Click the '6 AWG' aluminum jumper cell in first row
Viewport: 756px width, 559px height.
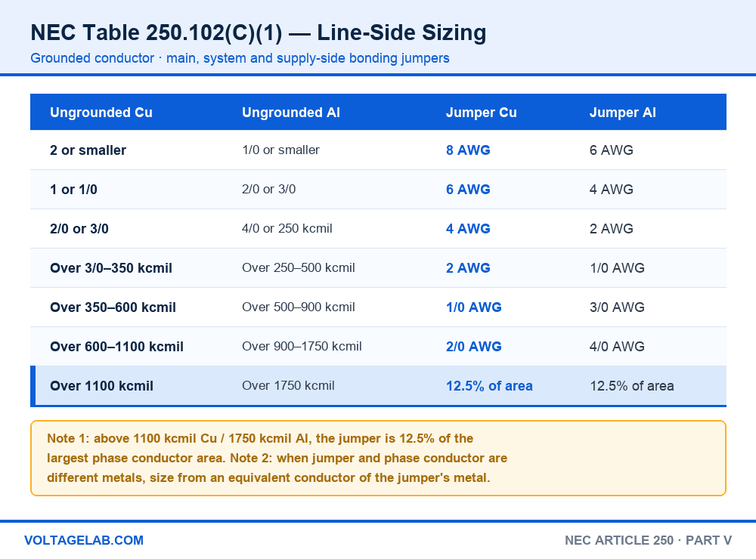click(x=612, y=150)
